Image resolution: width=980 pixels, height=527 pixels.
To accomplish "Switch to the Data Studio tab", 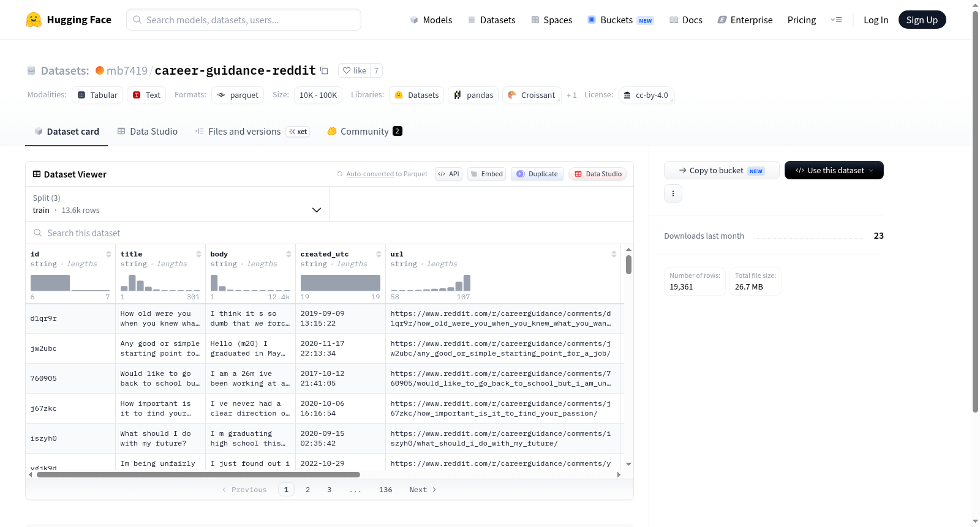I will point(148,132).
